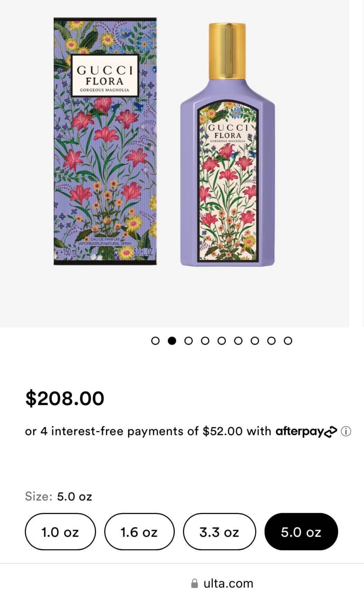This screenshot has height=594, width=364.
Task: Pick the 3.3 oz size
Action: [x=219, y=532]
